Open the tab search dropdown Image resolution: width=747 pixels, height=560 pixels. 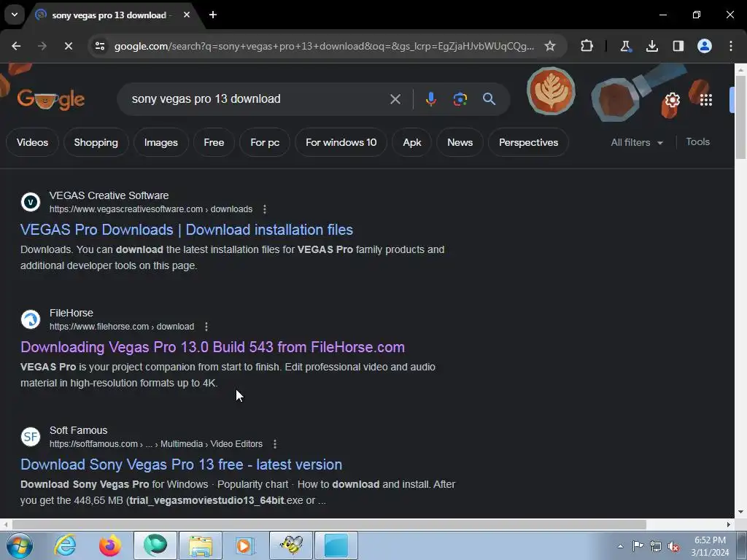tap(15, 15)
